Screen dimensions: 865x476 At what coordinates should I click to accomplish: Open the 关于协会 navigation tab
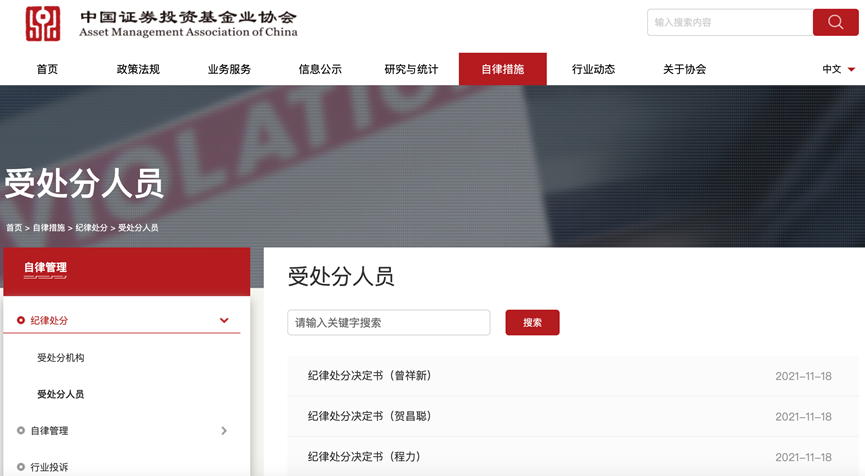click(684, 69)
